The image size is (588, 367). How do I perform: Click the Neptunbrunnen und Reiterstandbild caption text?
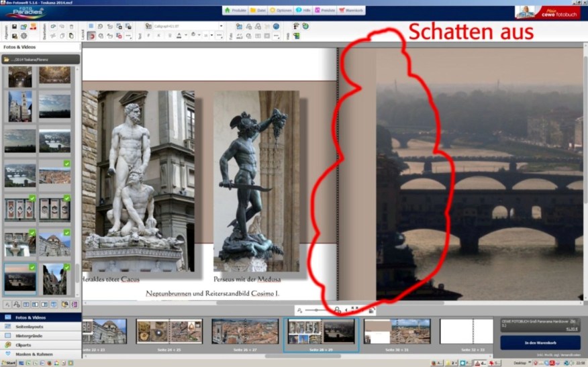(212, 293)
